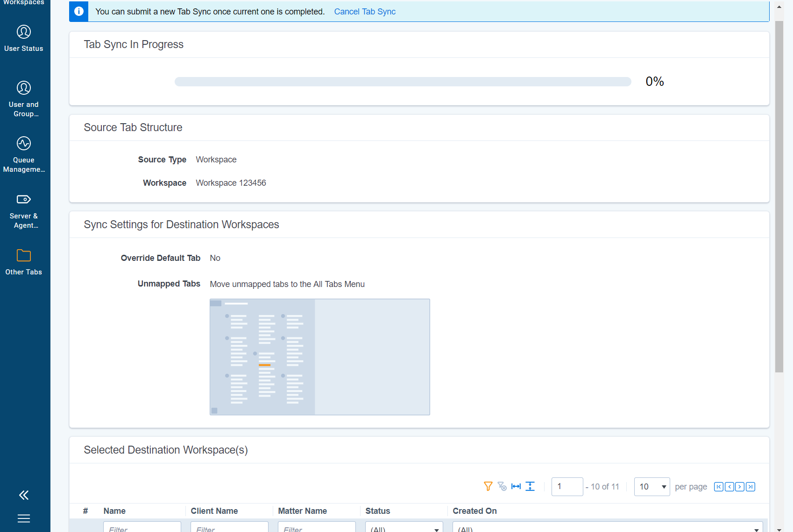Viewport: 793px width, 532px height.
Task: Open the hamburger menu icon
Action: pyautogui.click(x=24, y=518)
